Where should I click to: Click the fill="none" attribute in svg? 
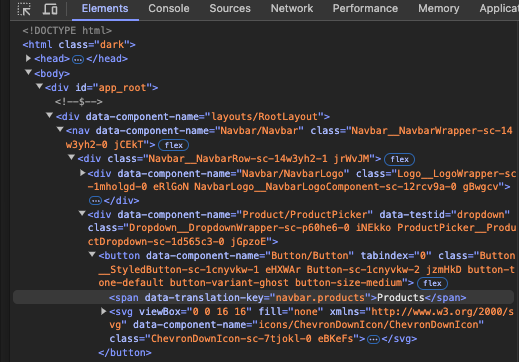(x=291, y=312)
